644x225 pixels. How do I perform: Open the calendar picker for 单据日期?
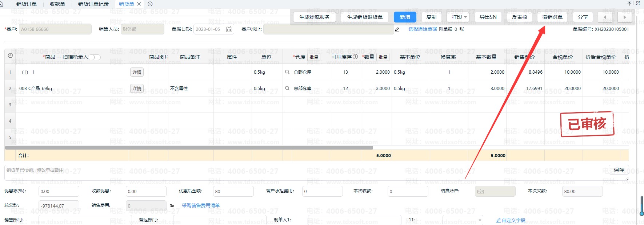click(229, 29)
